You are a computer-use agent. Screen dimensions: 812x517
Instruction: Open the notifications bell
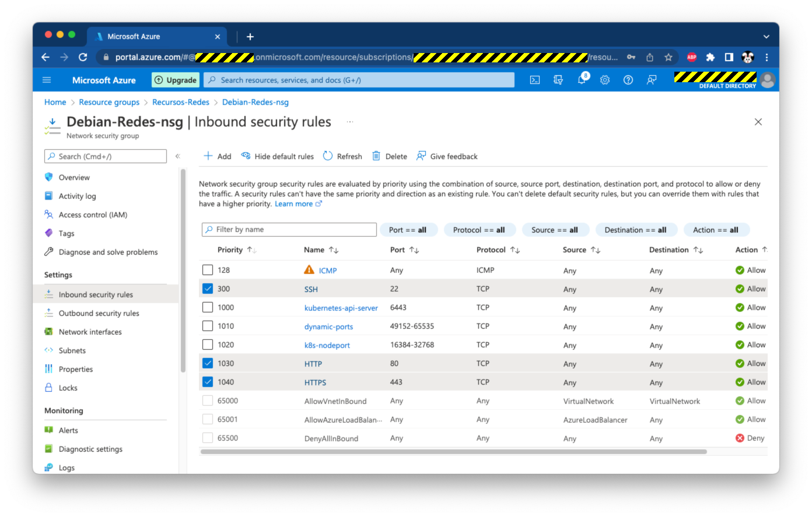pos(582,80)
